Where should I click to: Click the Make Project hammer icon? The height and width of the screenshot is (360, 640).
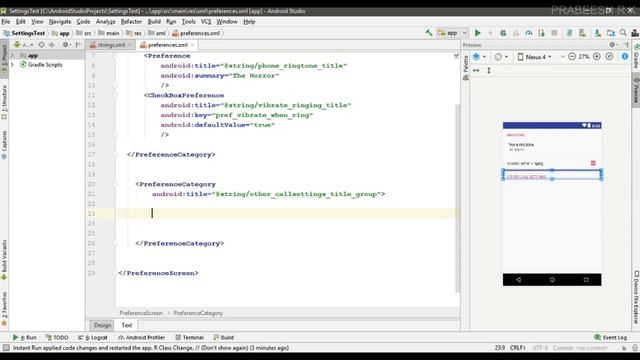429,33
